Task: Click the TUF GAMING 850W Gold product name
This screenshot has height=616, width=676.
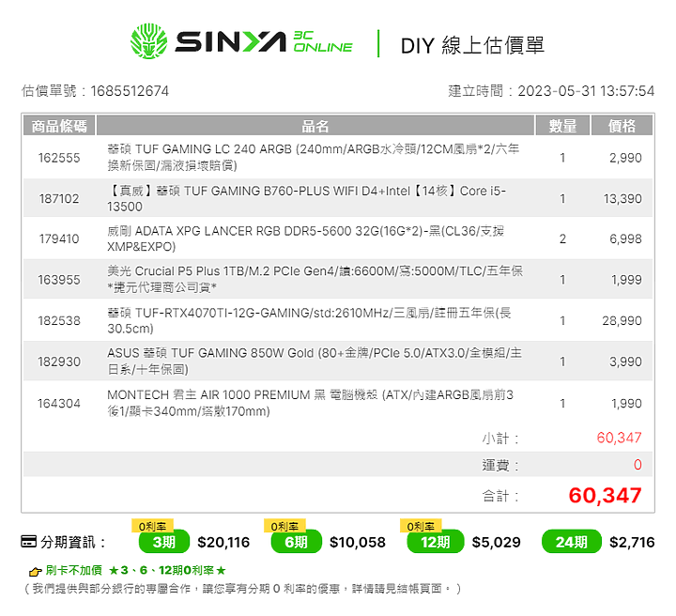Action: coord(315,362)
